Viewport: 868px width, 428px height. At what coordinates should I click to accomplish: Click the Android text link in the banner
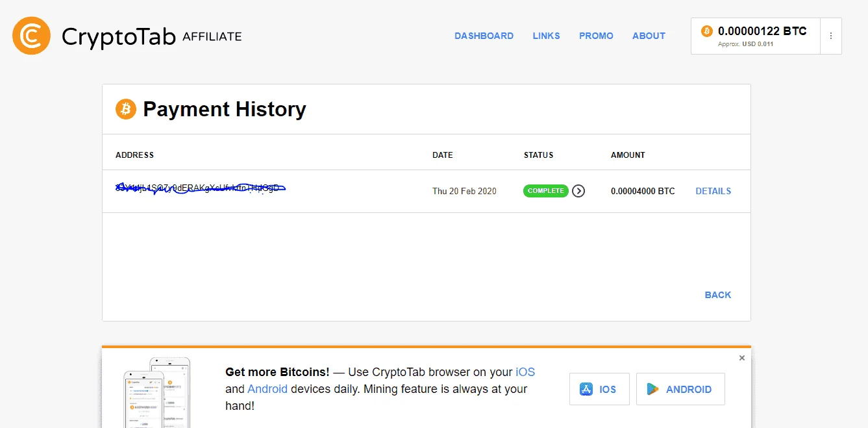pyautogui.click(x=267, y=389)
